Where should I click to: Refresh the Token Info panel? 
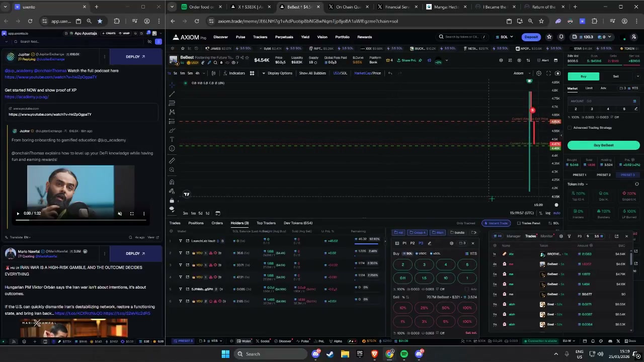637,184
